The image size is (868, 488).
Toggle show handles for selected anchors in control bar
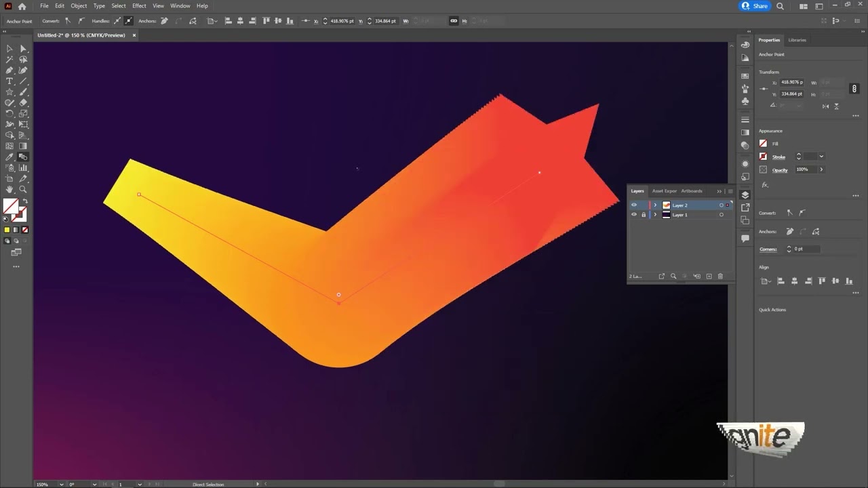117,21
